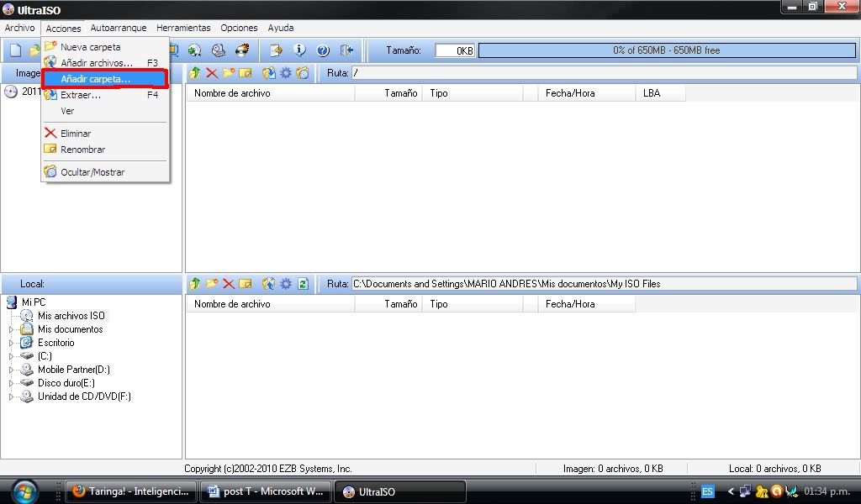The width and height of the screenshot is (861, 504).
Task: Select 'Mis archivos ISO' in the Local tree
Action: click(x=71, y=316)
